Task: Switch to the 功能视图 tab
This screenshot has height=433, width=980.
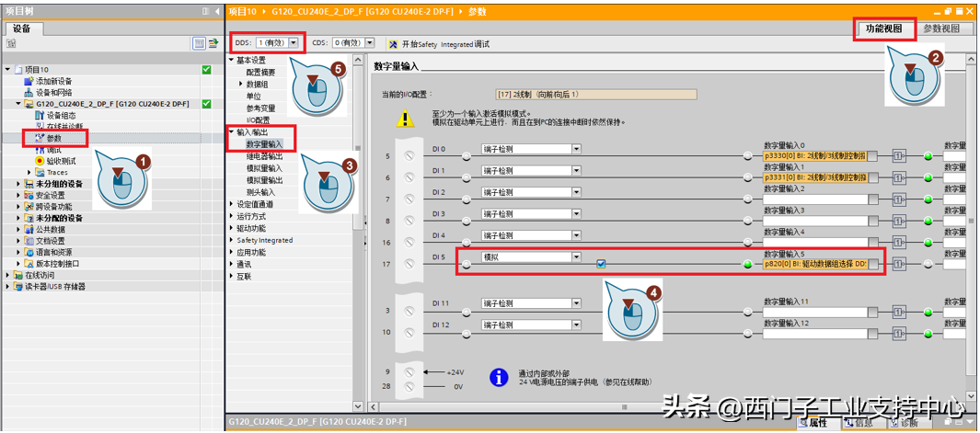Action: point(883,28)
